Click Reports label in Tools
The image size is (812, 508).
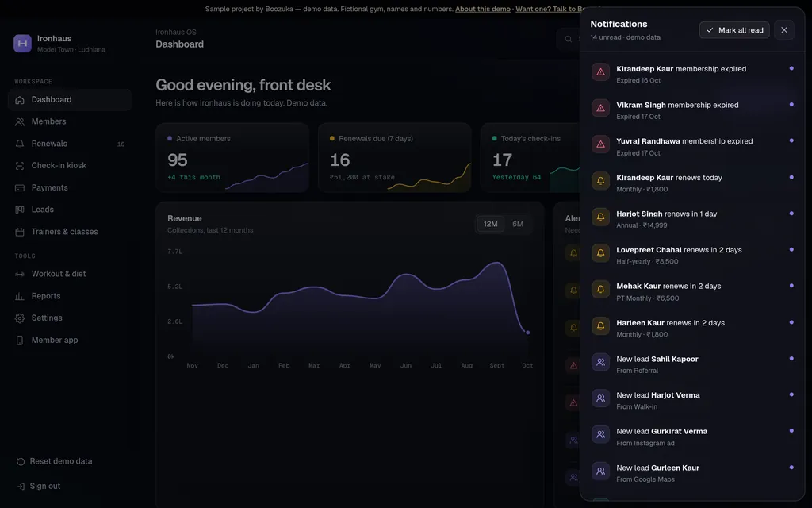pos(46,296)
